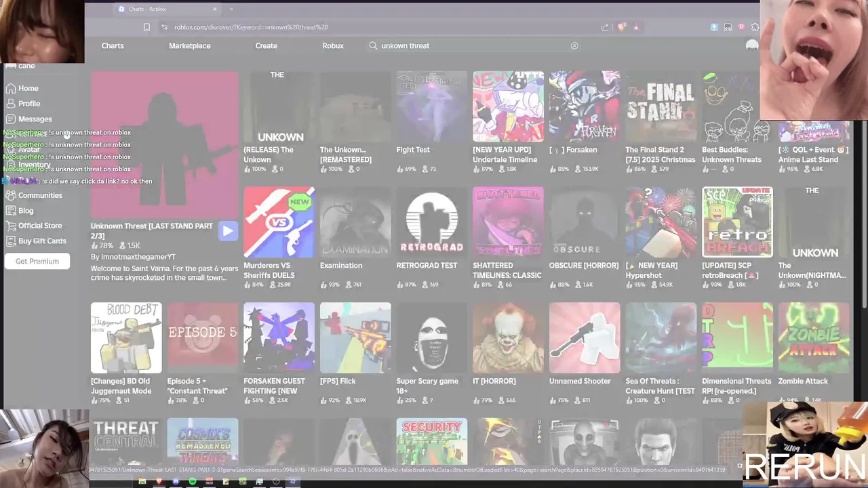Open the "[FPS] Flick" game tile
This screenshot has width=868, height=488.
(355, 353)
